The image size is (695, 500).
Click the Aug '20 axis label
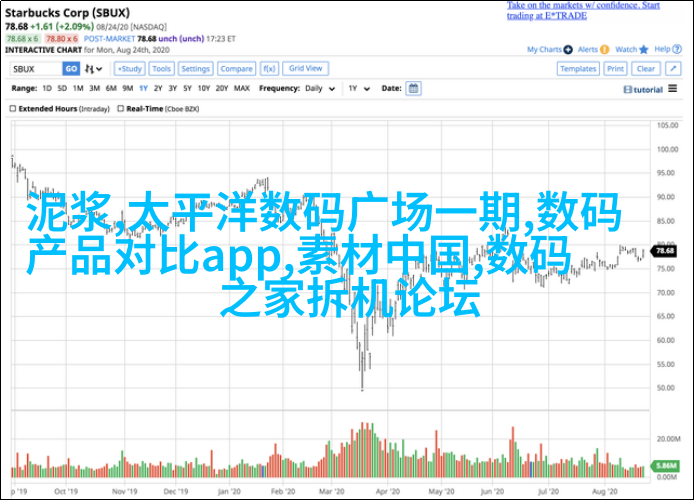605,491
